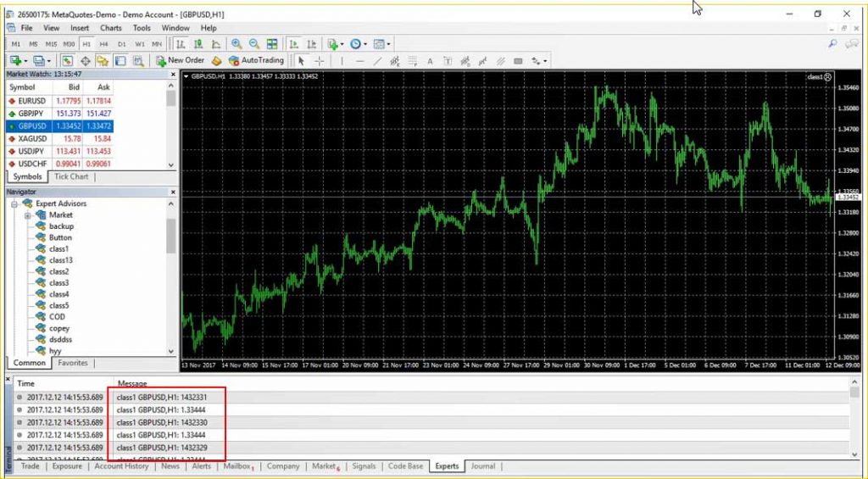
Task: Switch to the Journal tab
Action: [482, 466]
